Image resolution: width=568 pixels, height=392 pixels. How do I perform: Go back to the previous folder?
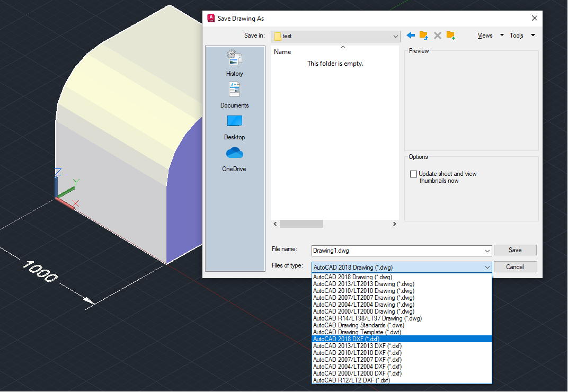[x=411, y=35]
